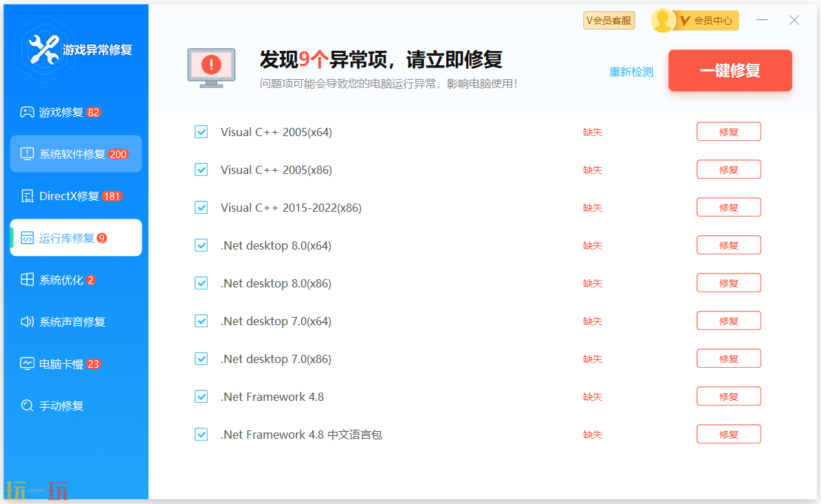
Task: Fix the .Net Framework 4.8 中文语言包
Action: (x=728, y=434)
